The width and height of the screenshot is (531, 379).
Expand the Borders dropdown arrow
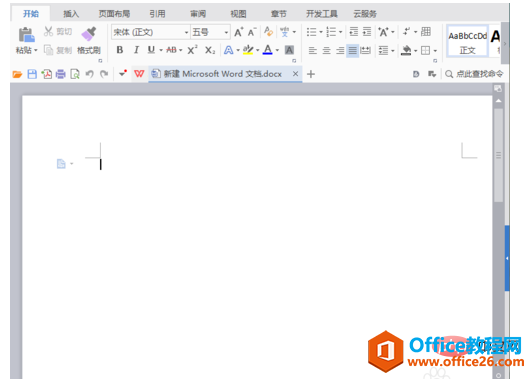(435, 51)
